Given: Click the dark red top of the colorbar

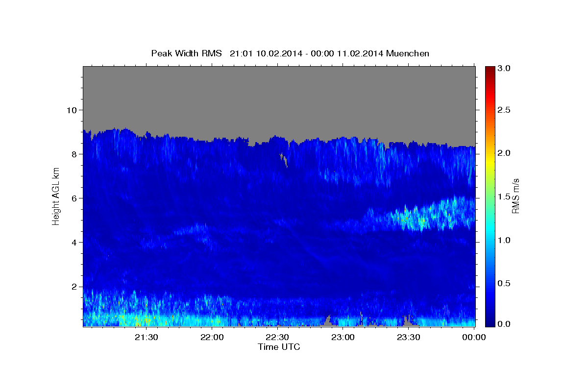Looking at the screenshot, I should (x=490, y=70).
